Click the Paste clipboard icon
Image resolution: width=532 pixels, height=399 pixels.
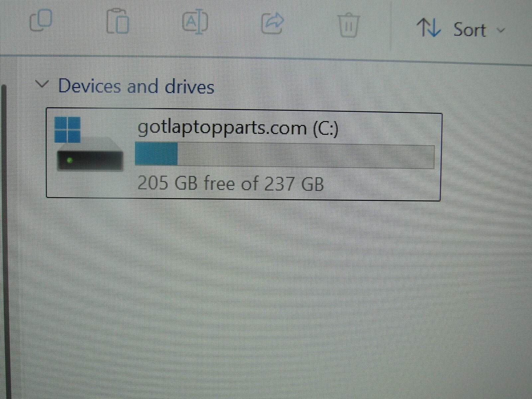[118, 22]
